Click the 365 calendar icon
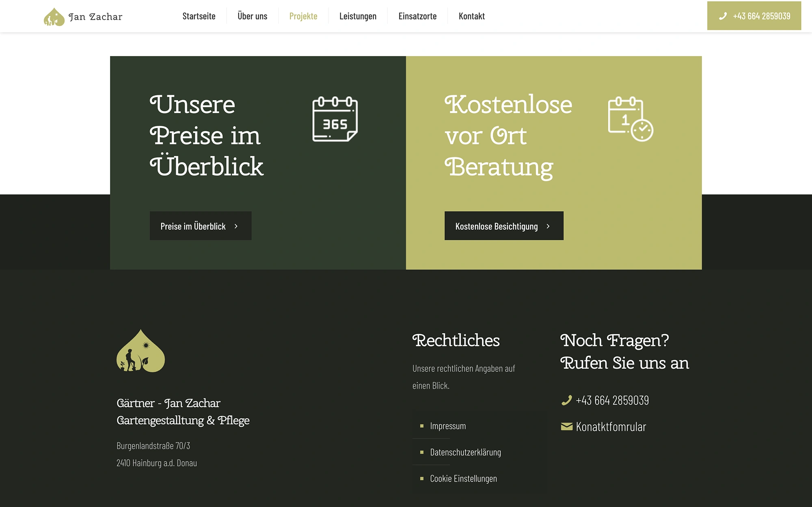 335,119
